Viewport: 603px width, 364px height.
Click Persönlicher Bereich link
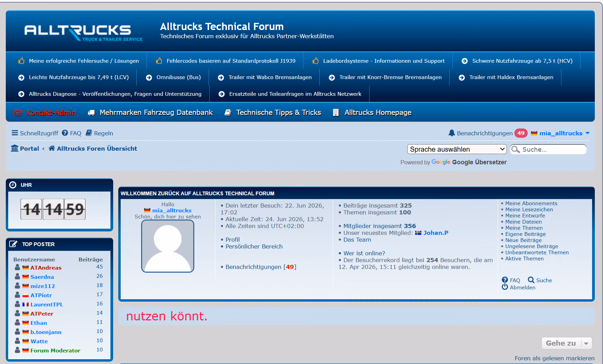click(254, 246)
